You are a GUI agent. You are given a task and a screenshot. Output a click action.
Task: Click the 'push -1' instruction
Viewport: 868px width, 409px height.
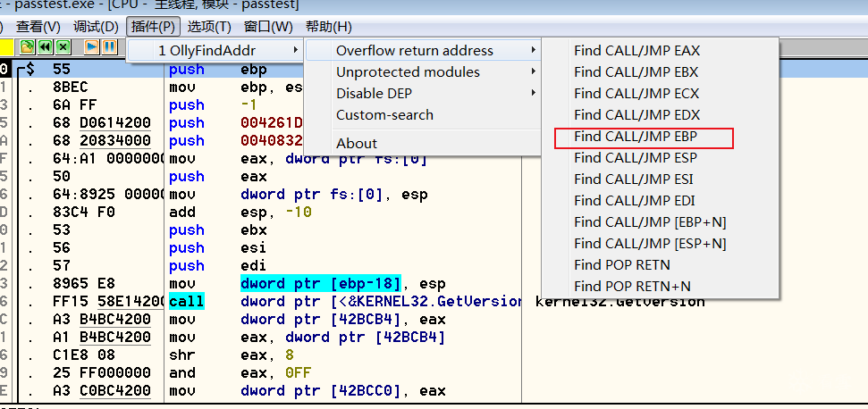[211, 105]
